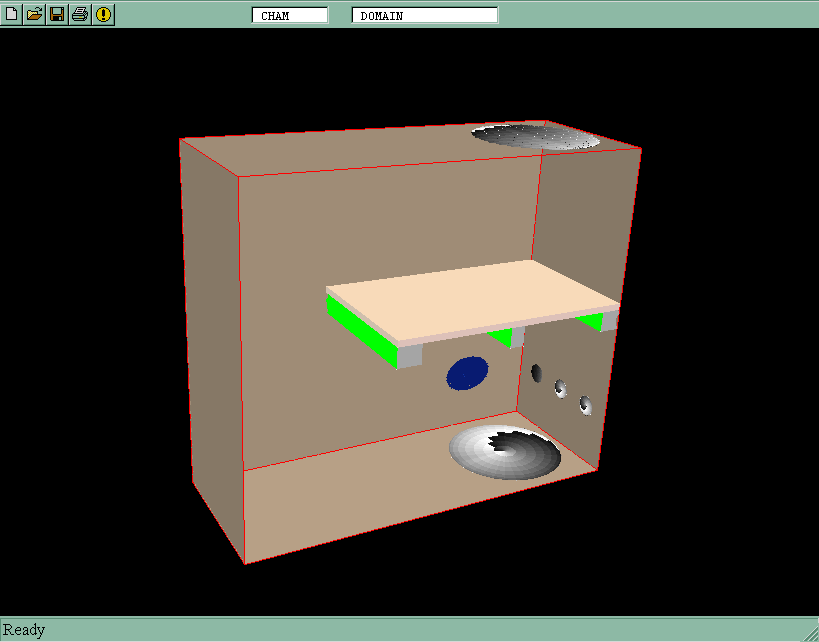Select the gray end of the left table leg
Image resolution: width=819 pixels, height=642 pixels.
coord(410,356)
